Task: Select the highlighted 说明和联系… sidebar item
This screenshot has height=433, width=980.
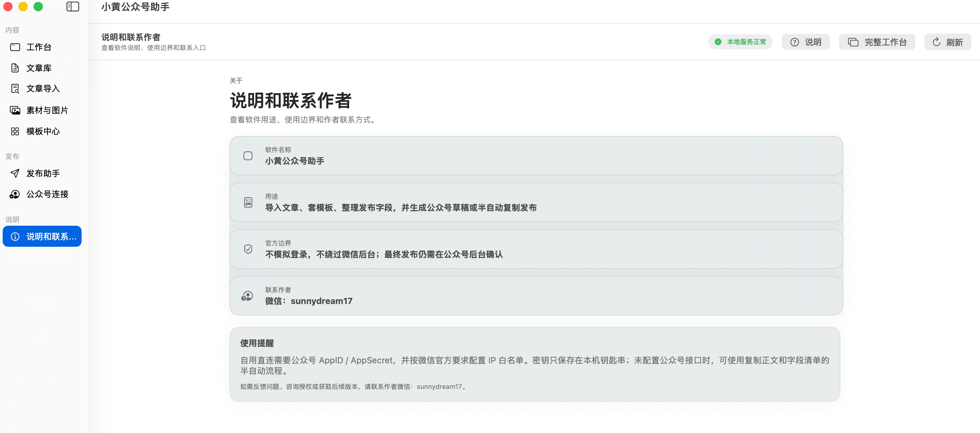Action: pos(42,237)
